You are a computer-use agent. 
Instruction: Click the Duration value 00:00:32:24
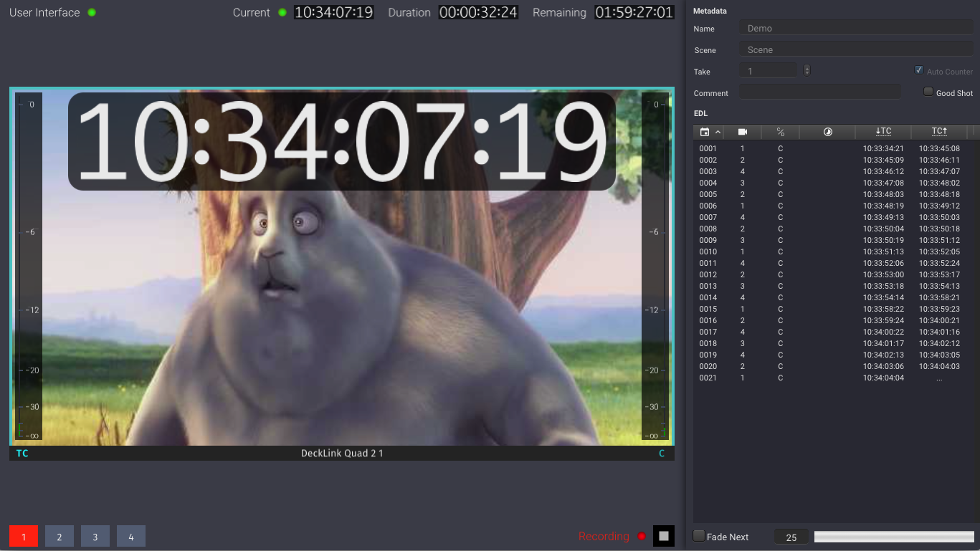(x=478, y=12)
